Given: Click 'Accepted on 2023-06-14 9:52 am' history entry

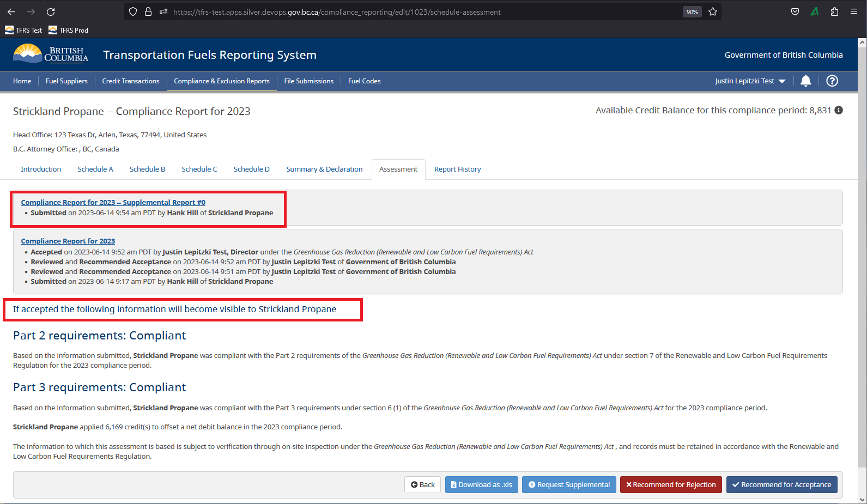Looking at the screenshot, I should (282, 252).
